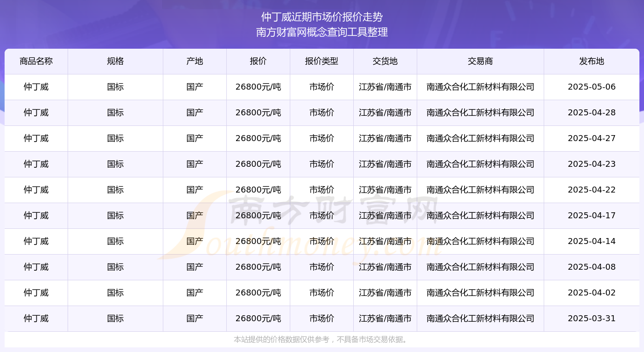Image resolution: width=644 pixels, height=352 pixels.
Task: Click the 交货地 column header
Action: (x=385, y=61)
